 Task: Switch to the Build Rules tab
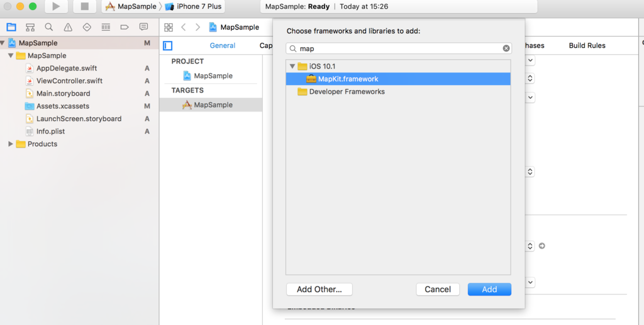(587, 46)
